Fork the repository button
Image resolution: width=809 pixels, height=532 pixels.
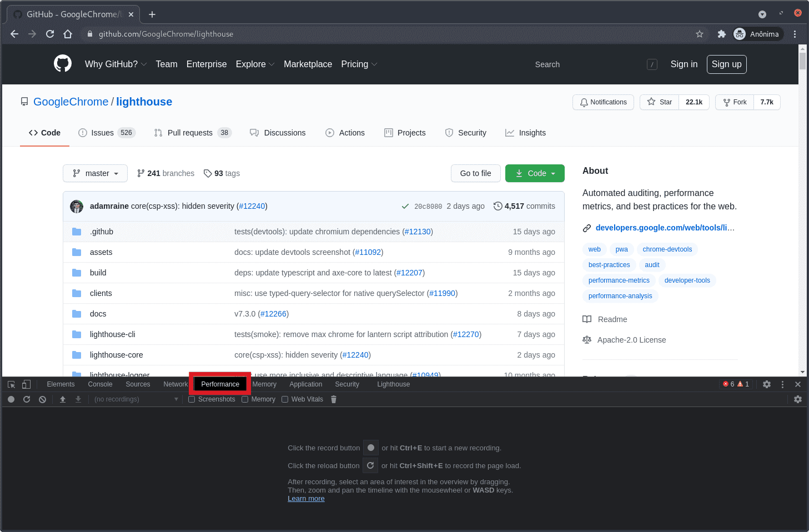coord(735,102)
